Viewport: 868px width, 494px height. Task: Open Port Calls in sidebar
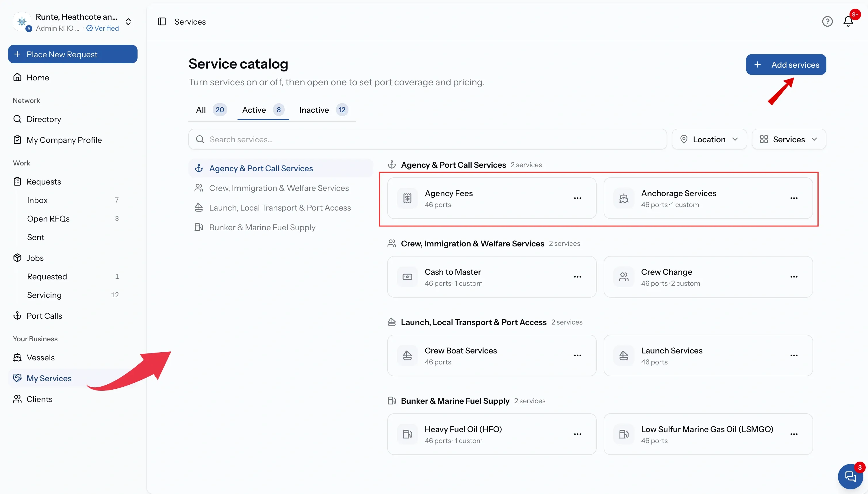tap(73, 316)
